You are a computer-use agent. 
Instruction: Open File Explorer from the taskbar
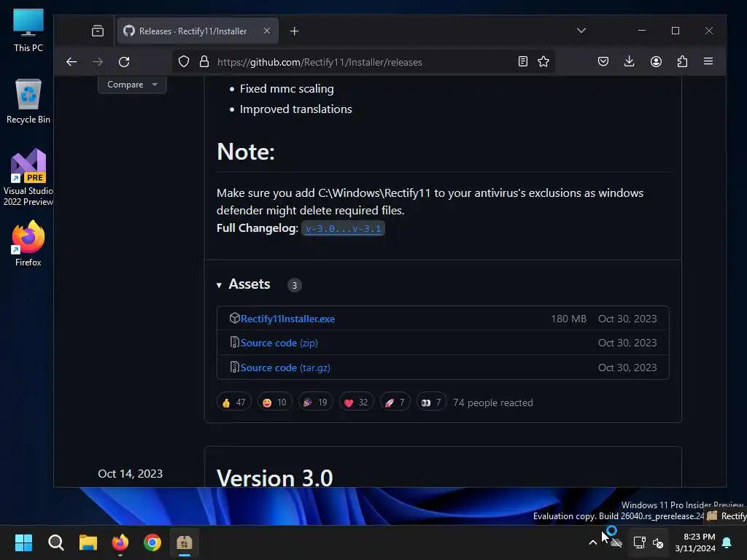pyautogui.click(x=88, y=542)
